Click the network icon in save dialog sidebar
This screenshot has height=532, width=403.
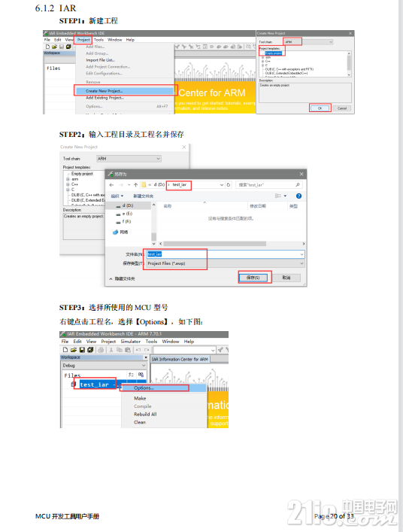(115, 232)
